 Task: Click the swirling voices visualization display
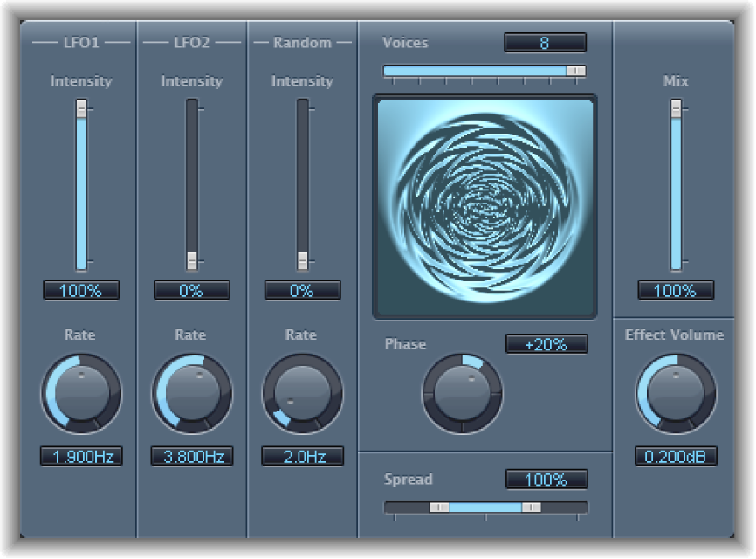coord(485,203)
